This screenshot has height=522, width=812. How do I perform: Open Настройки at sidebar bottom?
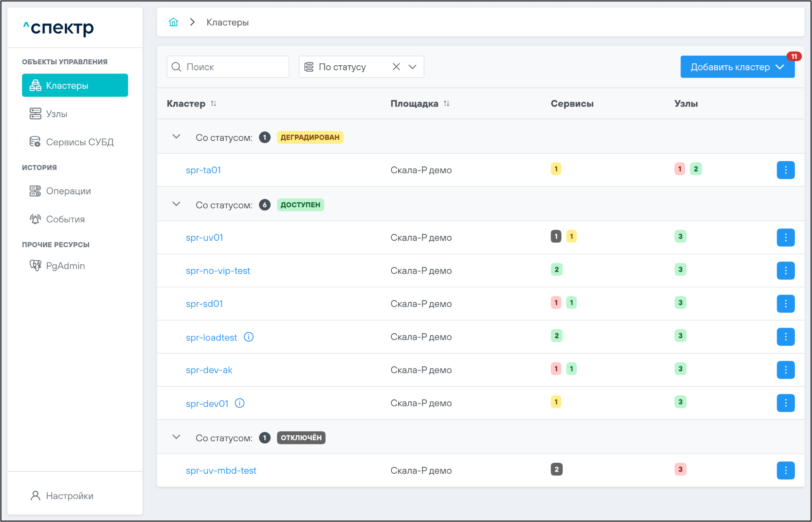pyautogui.click(x=69, y=496)
